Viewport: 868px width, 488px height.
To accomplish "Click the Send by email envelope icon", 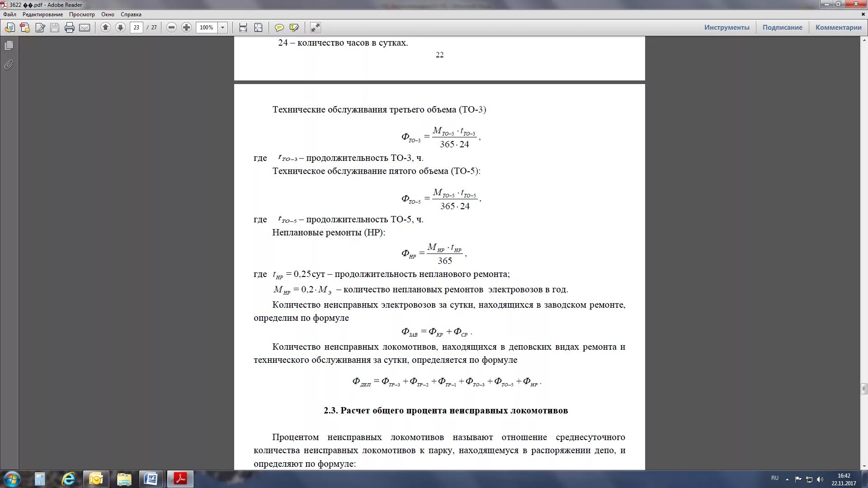I will click(85, 28).
